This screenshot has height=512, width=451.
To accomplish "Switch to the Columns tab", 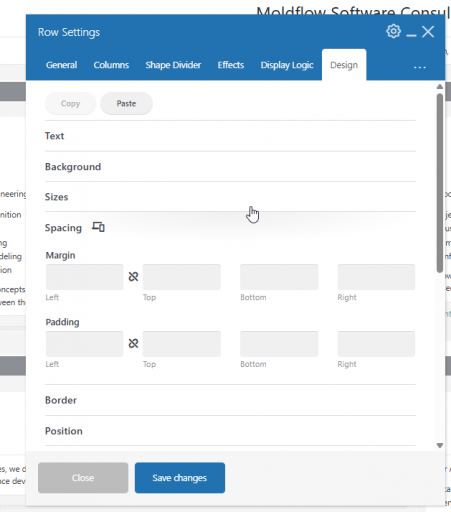I will [111, 65].
